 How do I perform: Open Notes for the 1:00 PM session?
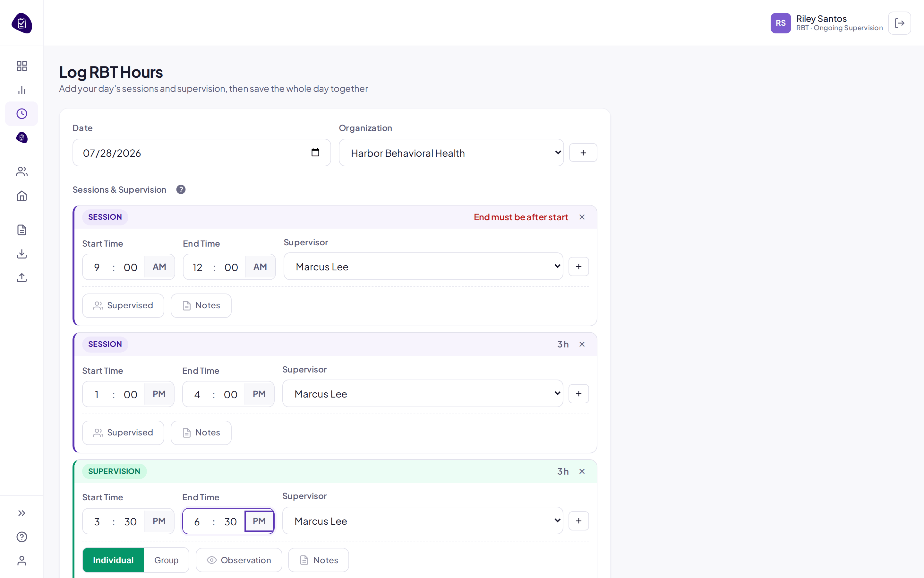pyautogui.click(x=201, y=433)
